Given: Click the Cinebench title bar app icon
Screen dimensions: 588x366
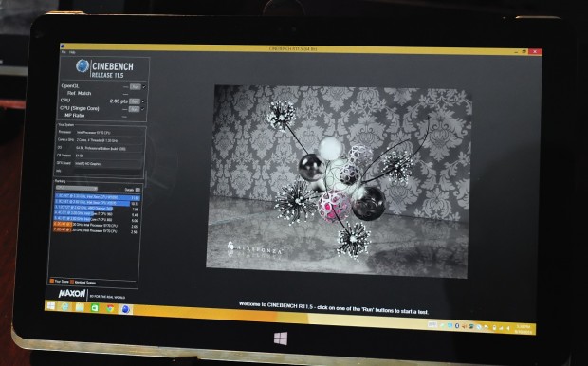Looking at the screenshot, I should 63,46.
